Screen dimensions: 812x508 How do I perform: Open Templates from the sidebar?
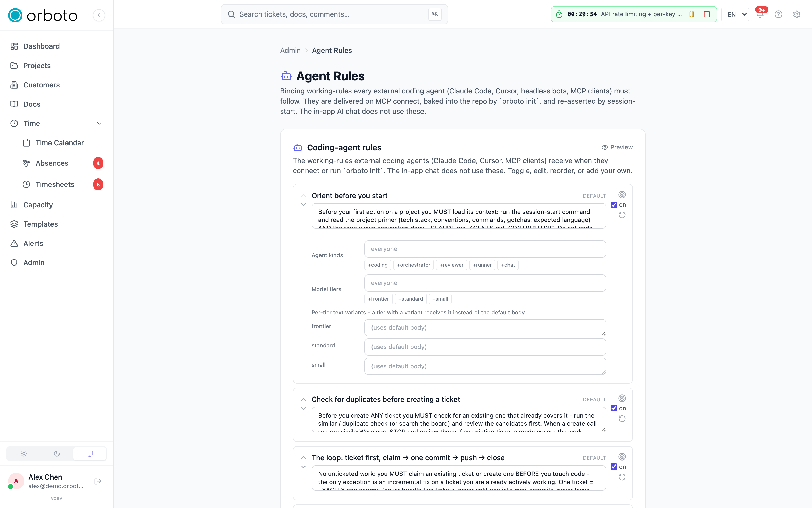(x=56, y=224)
